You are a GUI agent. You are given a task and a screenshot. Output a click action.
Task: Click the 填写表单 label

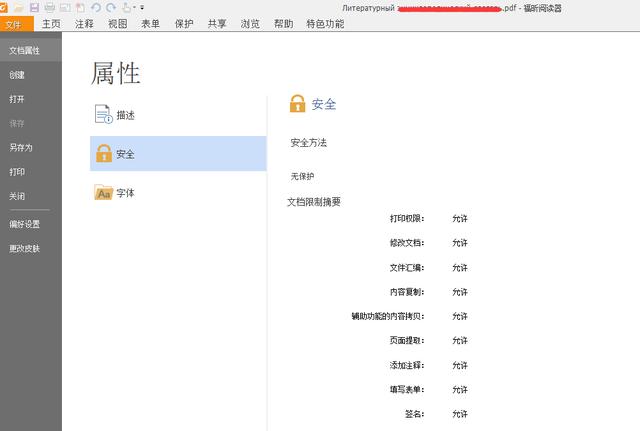(407, 389)
